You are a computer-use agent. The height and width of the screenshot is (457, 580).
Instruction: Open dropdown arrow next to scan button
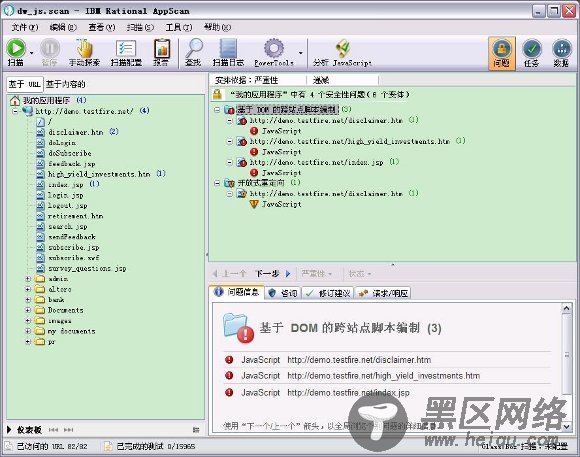32,53
